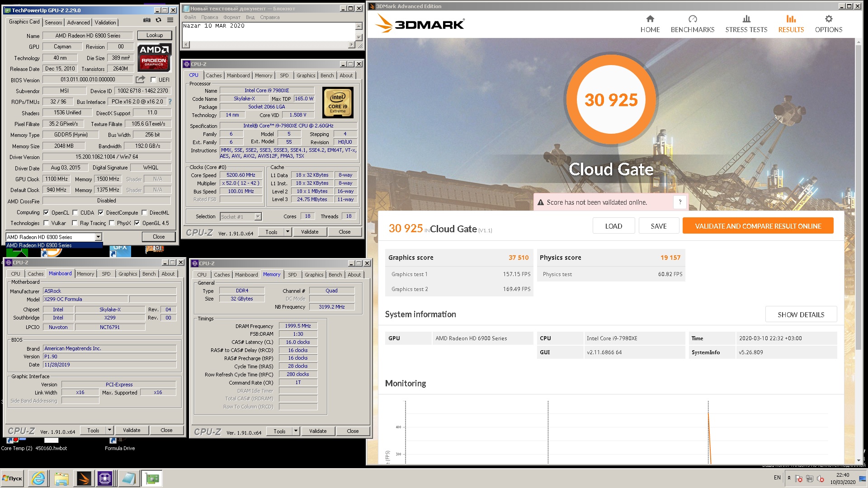Screen dimensions: 868x488
Task: Click Validate in the Memory CPU-Z window
Action: coord(318,431)
